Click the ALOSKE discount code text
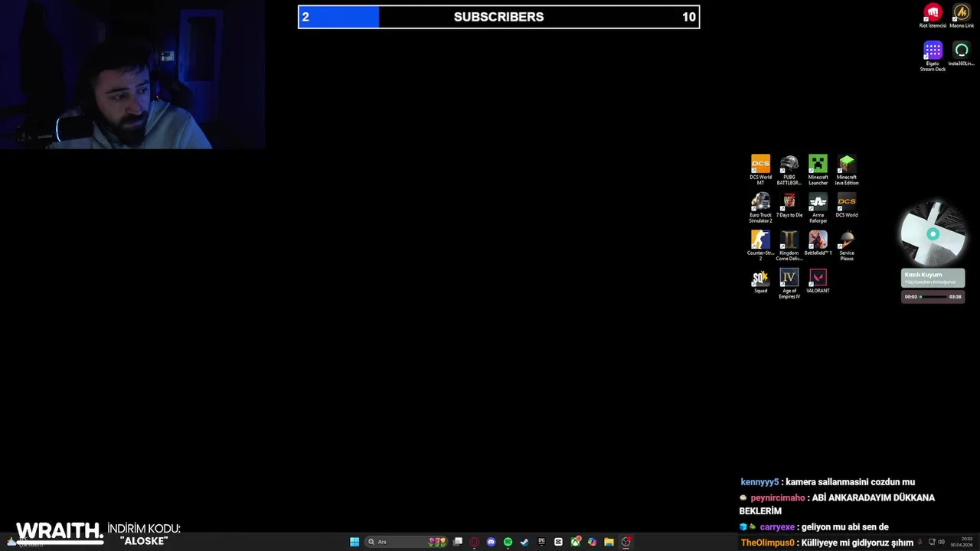The height and width of the screenshot is (551, 980). (144, 541)
